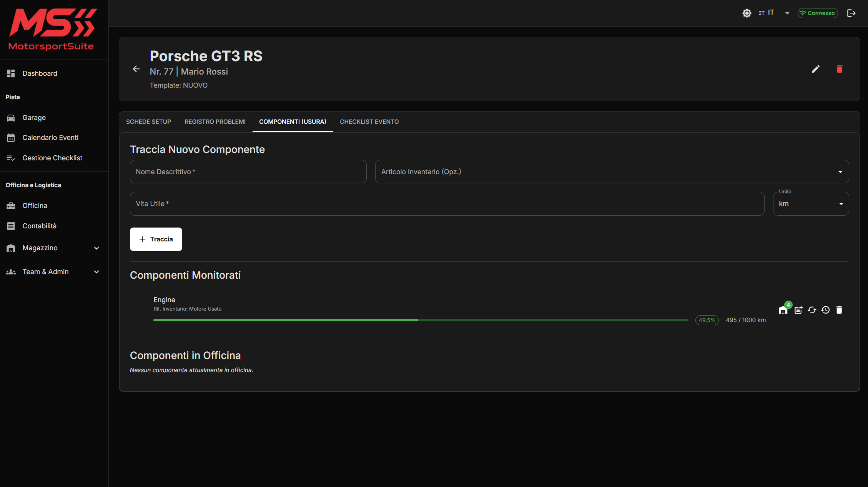Delete the Engine monitored component

coord(839,310)
